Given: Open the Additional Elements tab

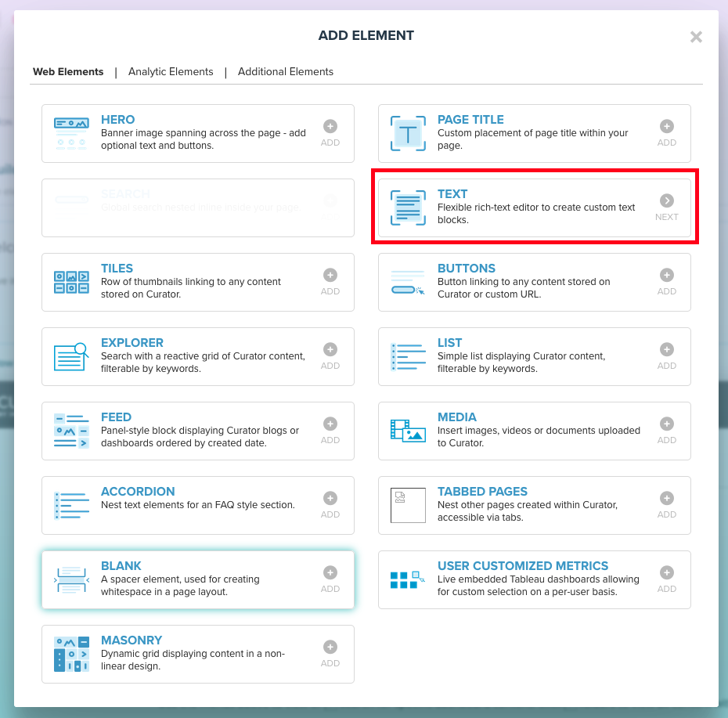Looking at the screenshot, I should click(286, 71).
